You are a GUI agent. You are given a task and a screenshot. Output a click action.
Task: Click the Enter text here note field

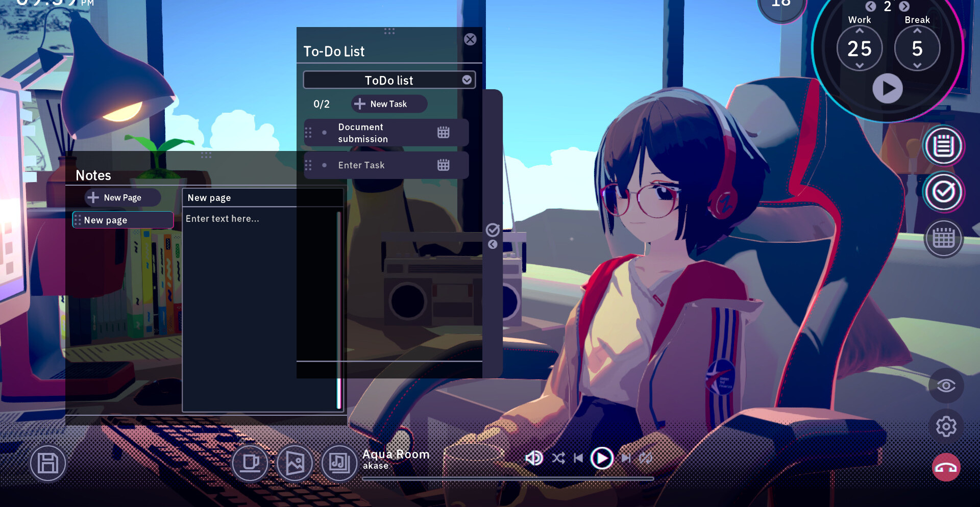[x=259, y=306]
